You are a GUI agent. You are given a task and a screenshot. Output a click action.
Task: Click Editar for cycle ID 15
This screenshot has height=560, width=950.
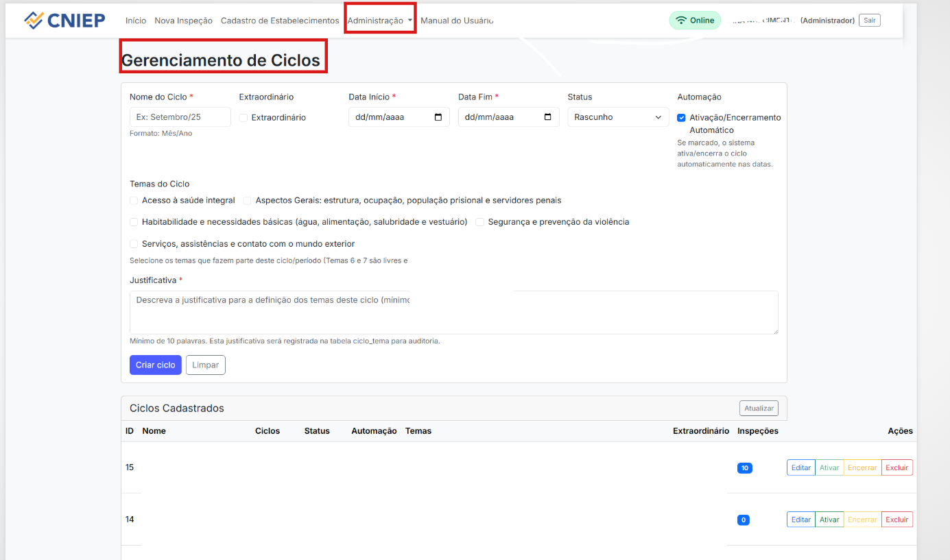click(800, 467)
